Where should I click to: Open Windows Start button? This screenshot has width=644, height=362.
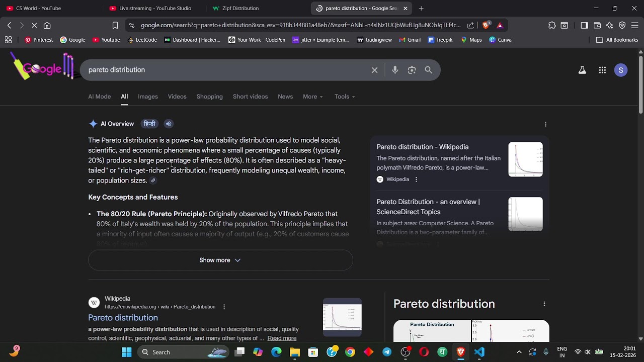(x=126, y=352)
